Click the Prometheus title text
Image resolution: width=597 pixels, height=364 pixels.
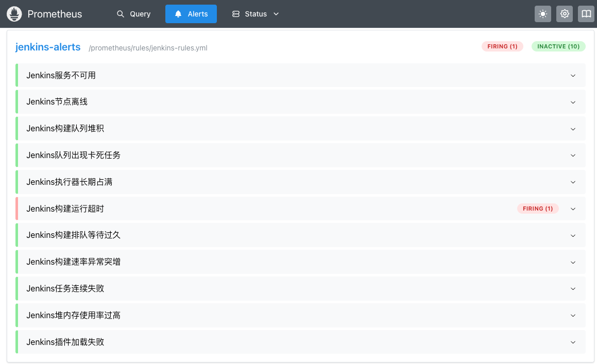coord(55,14)
